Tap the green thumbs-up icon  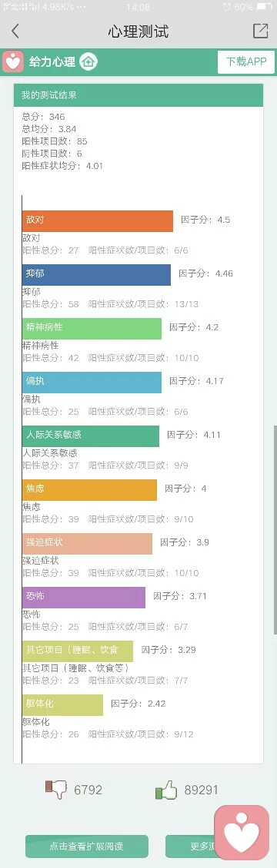(166, 790)
